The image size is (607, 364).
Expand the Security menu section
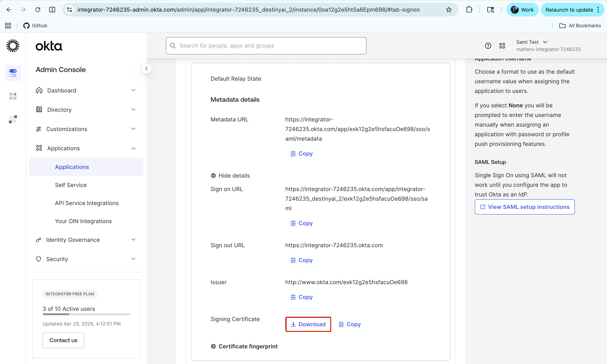pos(86,259)
